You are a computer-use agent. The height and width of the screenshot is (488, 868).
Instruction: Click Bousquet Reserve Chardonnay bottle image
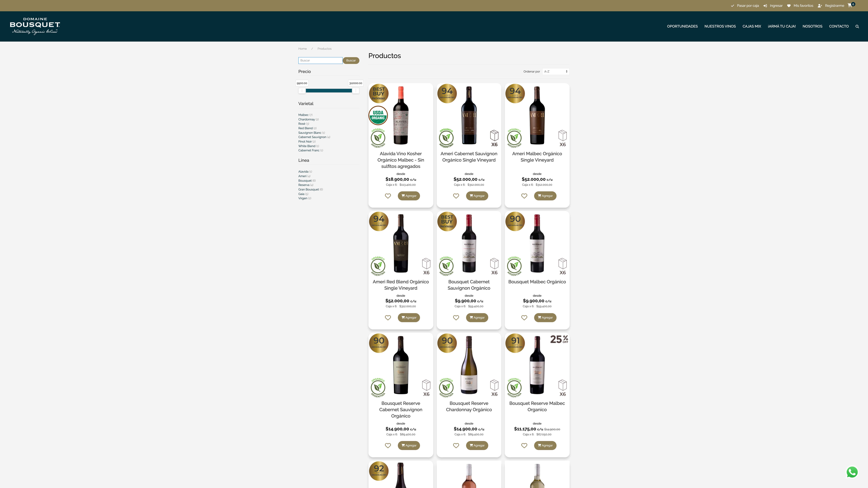coord(469,365)
